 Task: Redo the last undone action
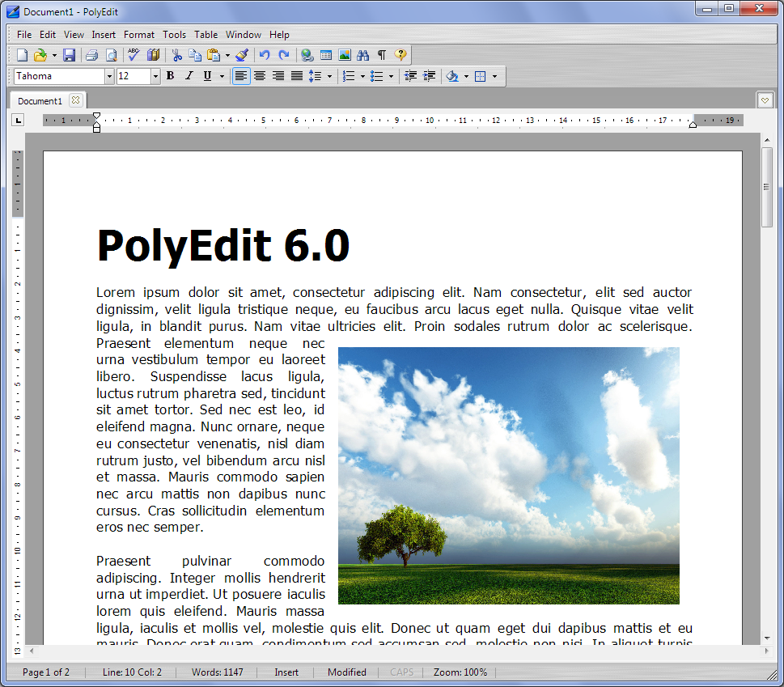pos(283,55)
